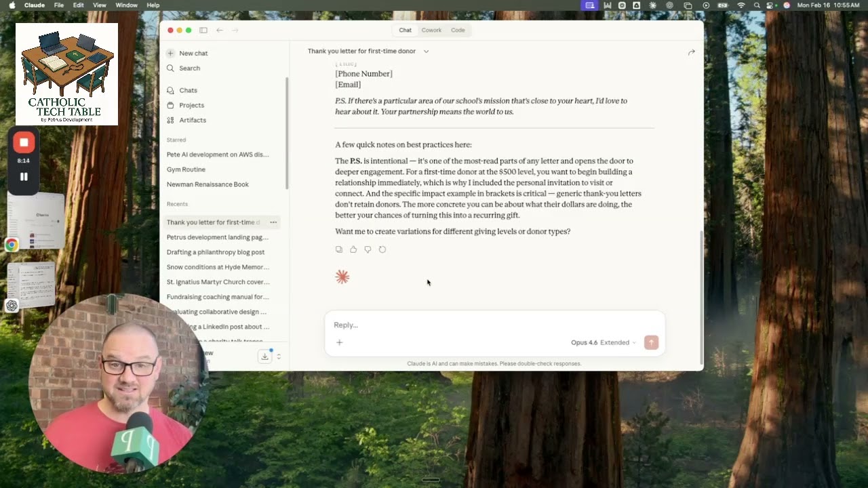
Task: Add an attachment with the plus icon
Action: click(x=340, y=342)
